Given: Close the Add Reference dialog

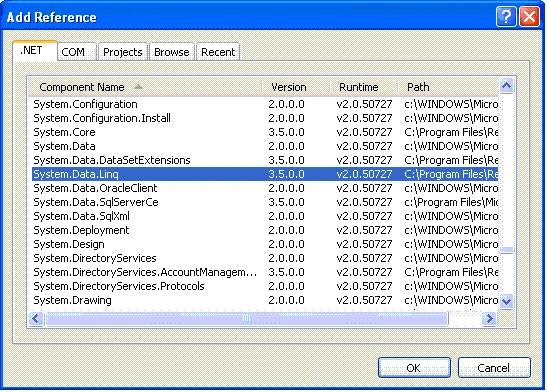Looking at the screenshot, I should point(529,16).
